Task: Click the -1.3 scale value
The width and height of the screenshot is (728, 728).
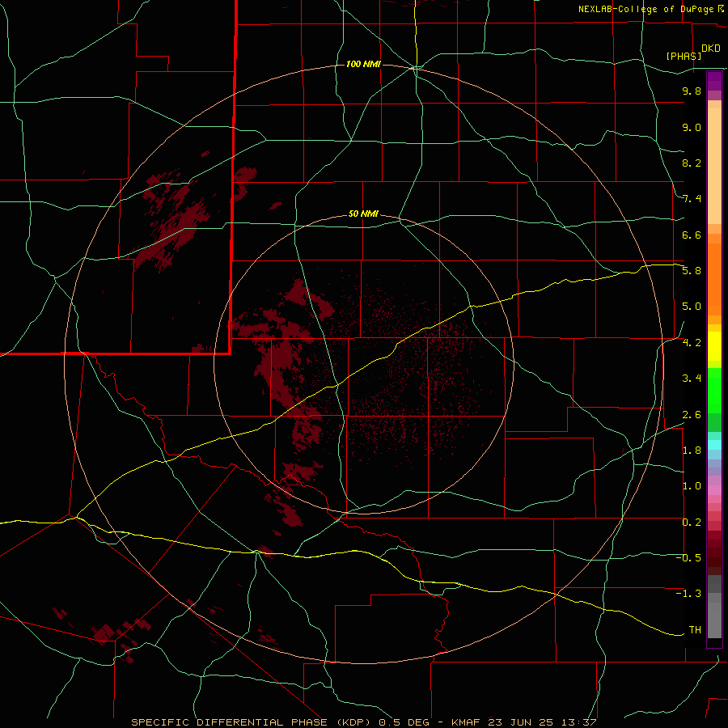Action: (688, 594)
